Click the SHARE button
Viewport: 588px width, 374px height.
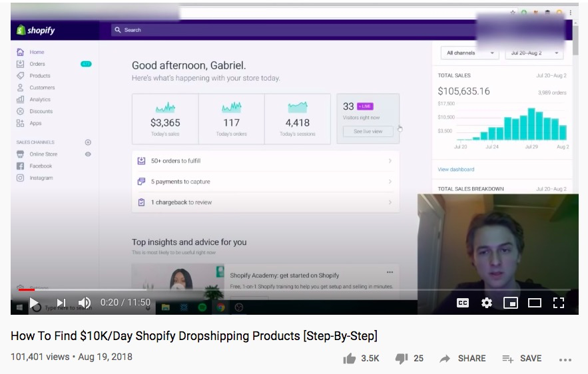pos(463,359)
